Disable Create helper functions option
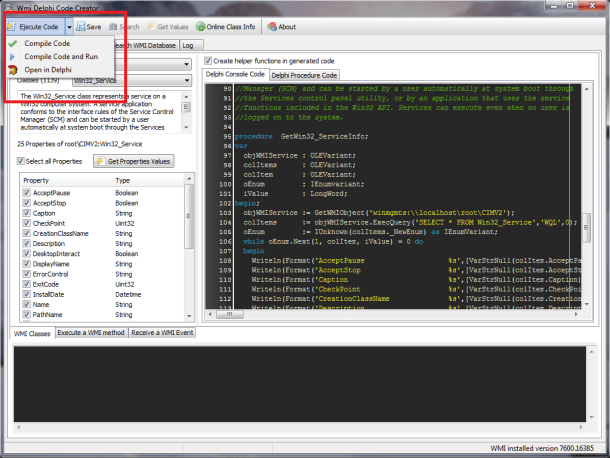Viewport: 610px width, 458px height. coord(207,61)
